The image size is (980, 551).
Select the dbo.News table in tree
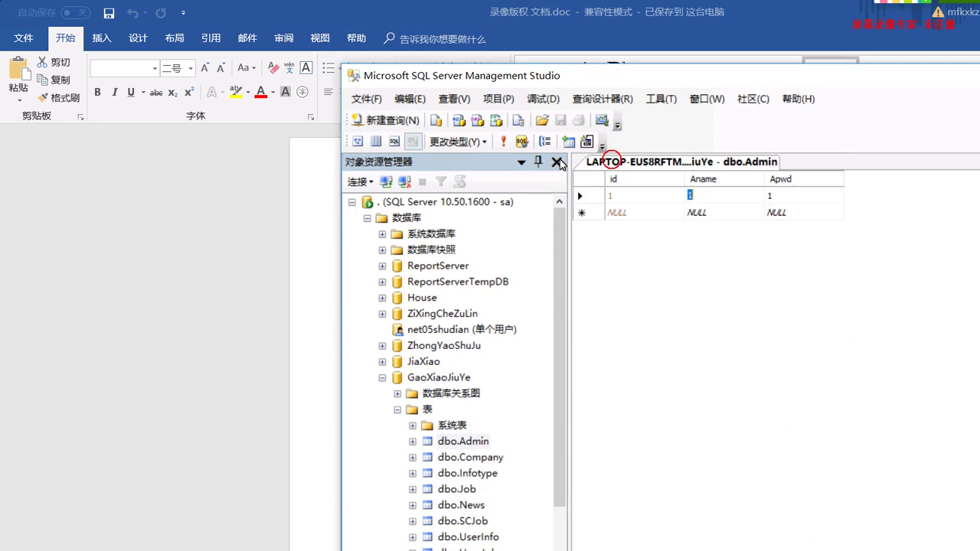pyautogui.click(x=461, y=505)
